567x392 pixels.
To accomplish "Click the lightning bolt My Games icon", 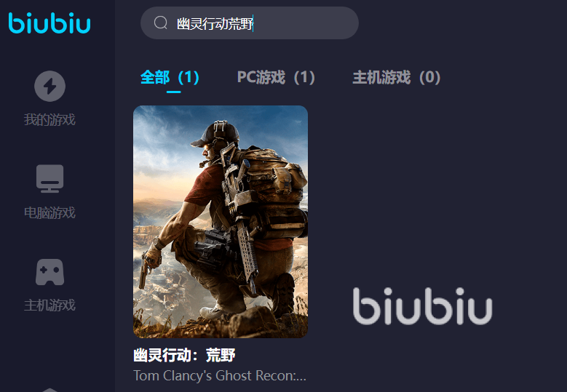I will 50,86.
